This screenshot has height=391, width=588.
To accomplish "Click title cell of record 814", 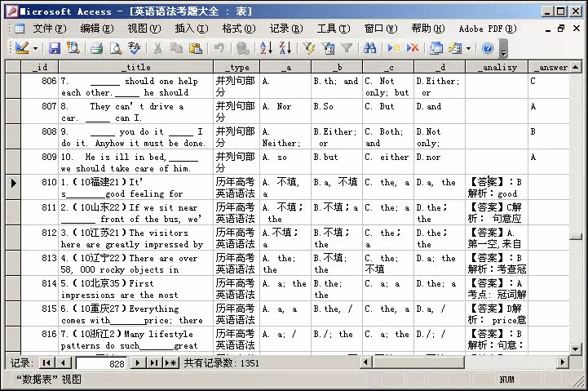I will click(x=135, y=288).
